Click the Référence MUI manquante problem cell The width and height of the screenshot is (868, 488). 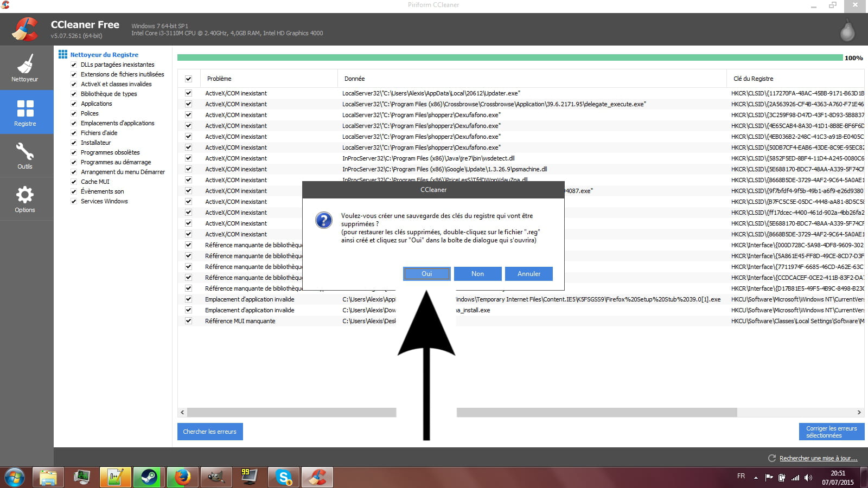240,321
